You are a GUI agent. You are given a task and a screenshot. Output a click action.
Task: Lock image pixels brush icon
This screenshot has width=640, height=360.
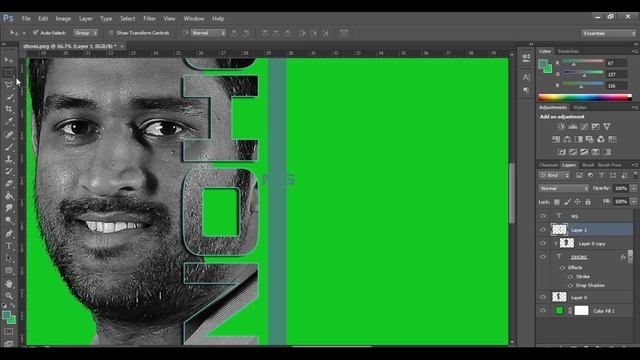point(567,202)
